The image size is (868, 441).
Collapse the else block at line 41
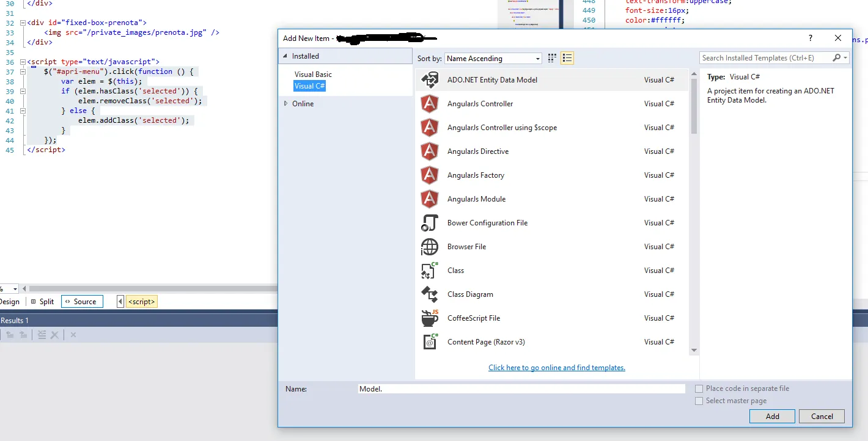[x=23, y=111]
